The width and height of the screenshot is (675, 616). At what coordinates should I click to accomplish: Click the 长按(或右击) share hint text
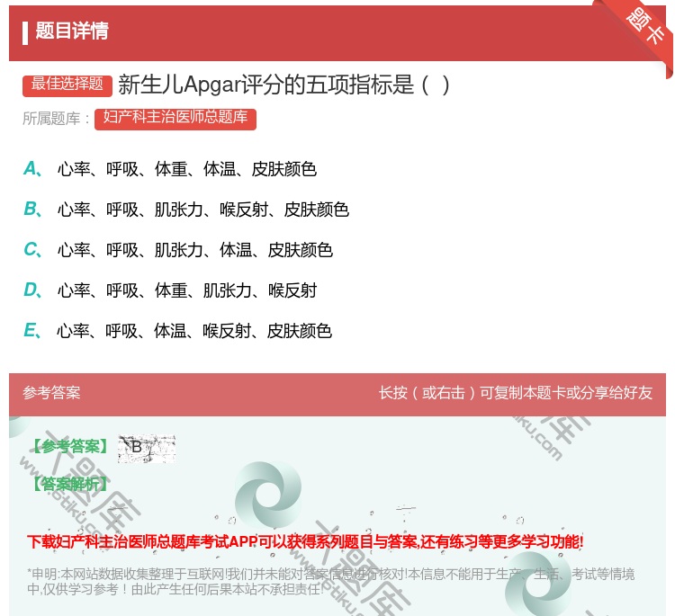(515, 393)
